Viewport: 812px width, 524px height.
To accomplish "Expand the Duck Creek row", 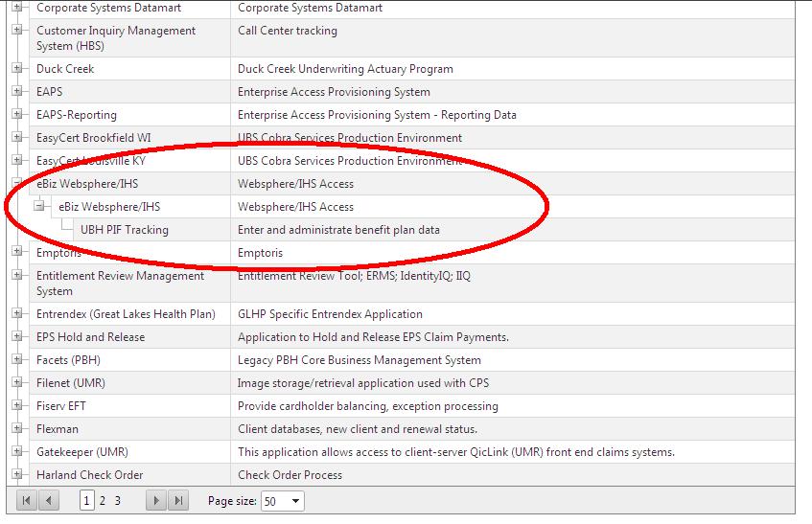I will click(17, 68).
